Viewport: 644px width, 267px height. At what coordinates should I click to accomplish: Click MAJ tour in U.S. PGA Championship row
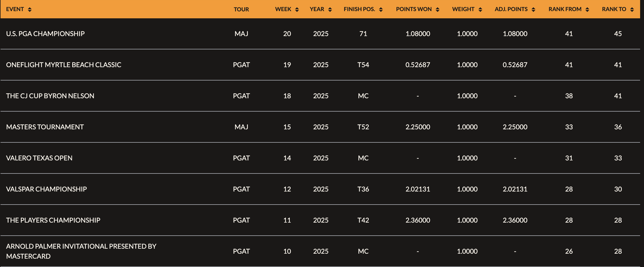(241, 34)
